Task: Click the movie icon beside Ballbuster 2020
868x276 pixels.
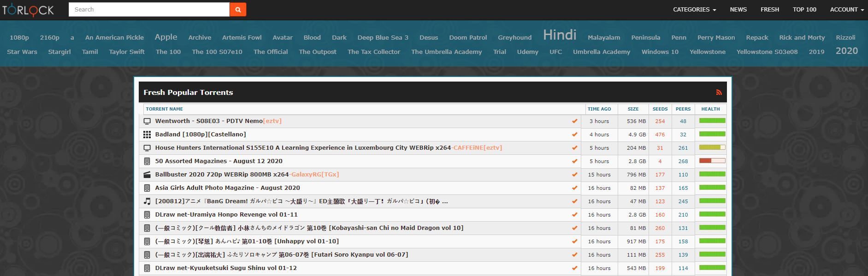Action: tap(147, 175)
